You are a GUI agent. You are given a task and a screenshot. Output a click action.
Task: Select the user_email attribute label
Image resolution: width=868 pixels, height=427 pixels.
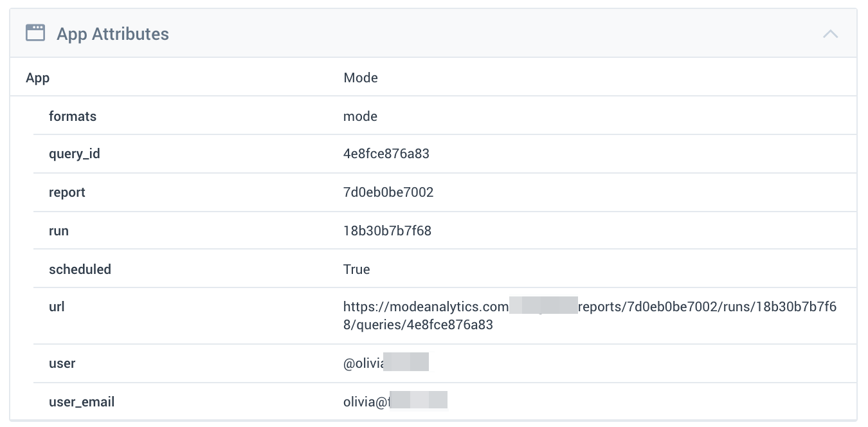click(x=82, y=402)
